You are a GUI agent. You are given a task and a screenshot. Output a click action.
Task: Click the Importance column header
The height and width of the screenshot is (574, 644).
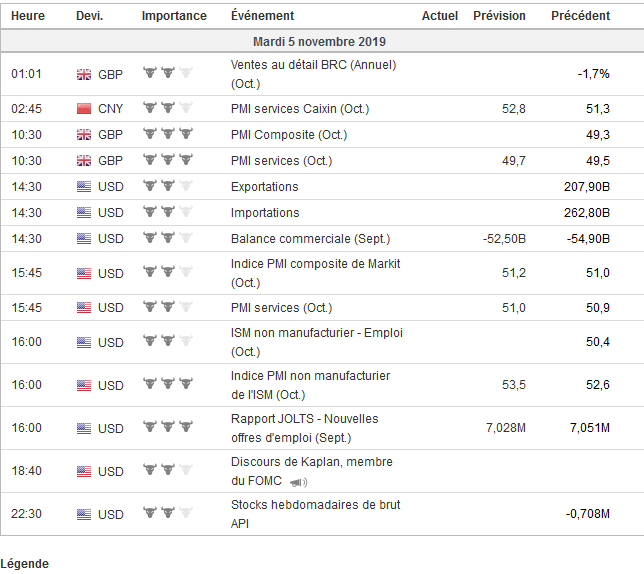pos(174,16)
